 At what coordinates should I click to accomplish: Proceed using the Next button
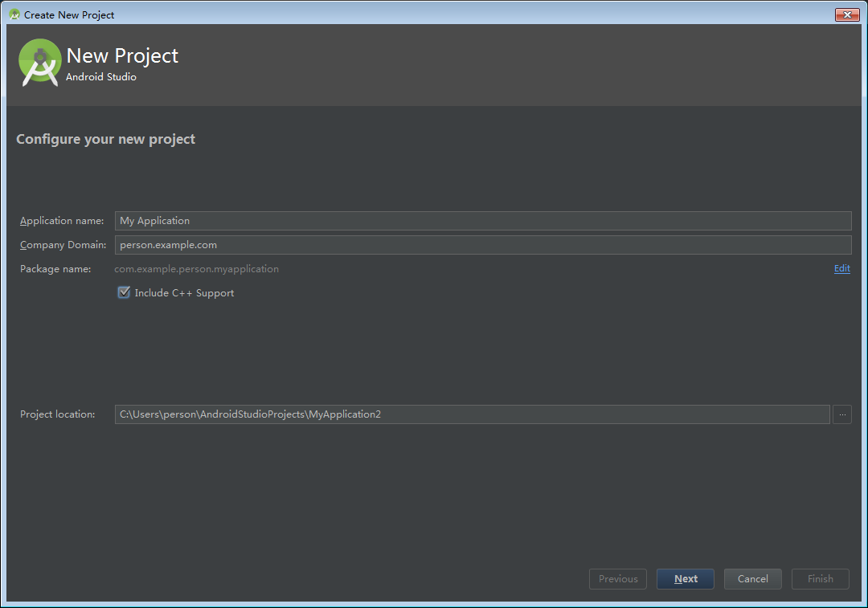point(685,578)
